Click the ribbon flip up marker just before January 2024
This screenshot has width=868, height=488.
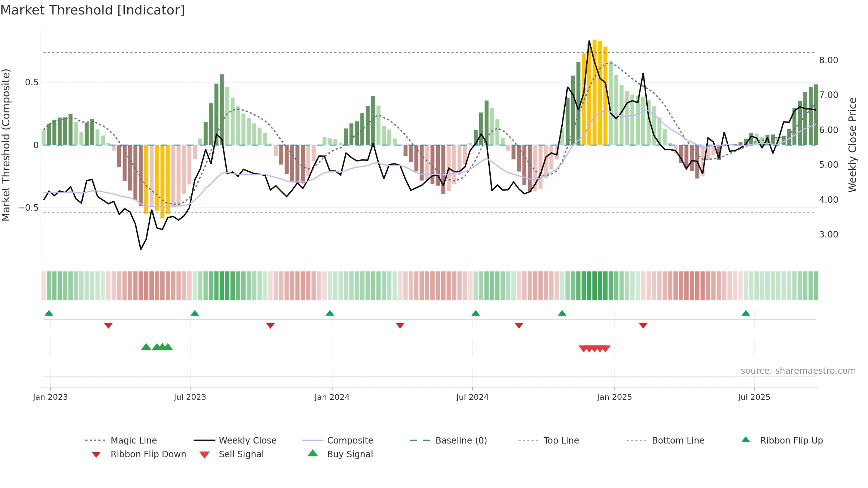[x=330, y=313]
